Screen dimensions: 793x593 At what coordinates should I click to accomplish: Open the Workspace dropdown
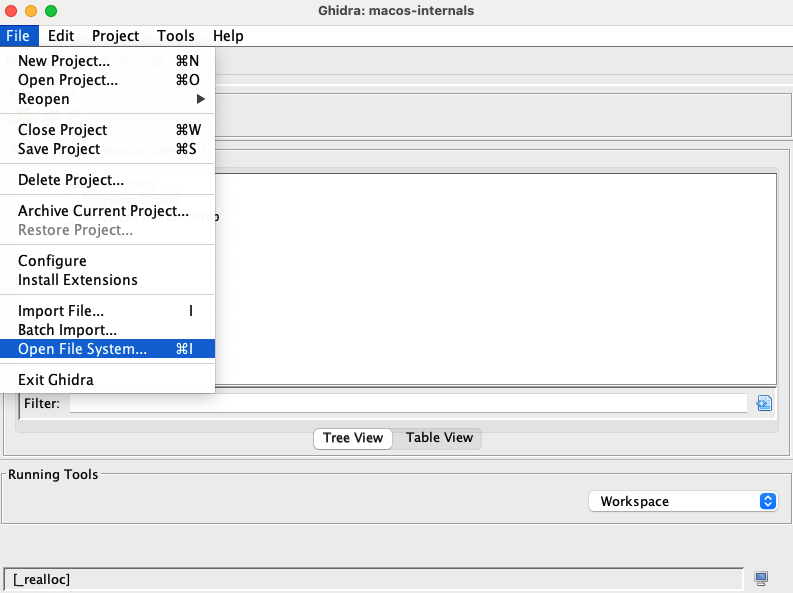tap(683, 501)
